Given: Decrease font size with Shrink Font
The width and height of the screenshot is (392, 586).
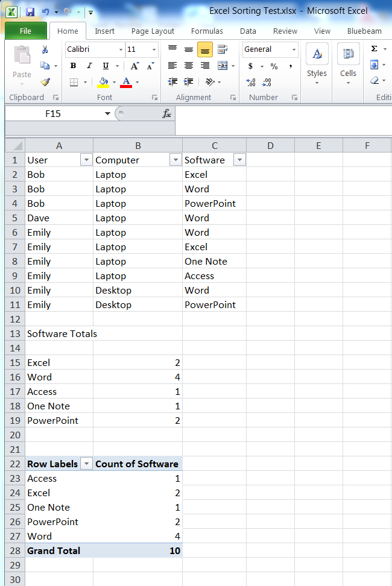Looking at the screenshot, I should [150, 66].
